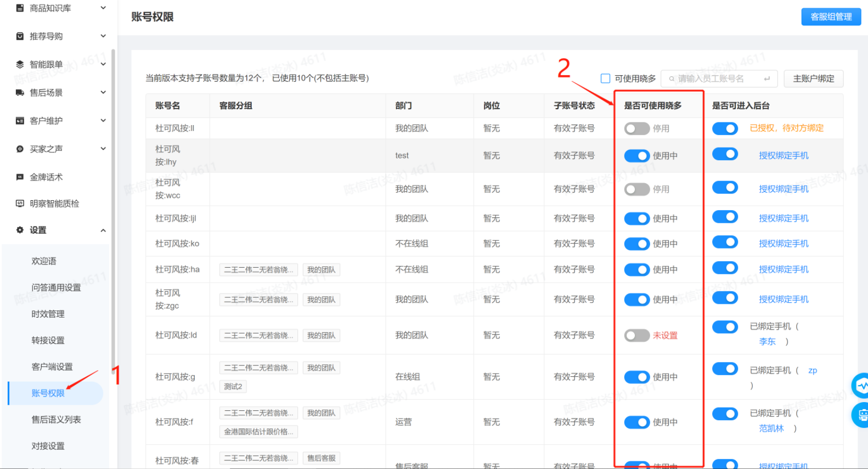Toggle backend access for 杜可风按:ll
Screen dimensions: 868x469
coord(725,128)
